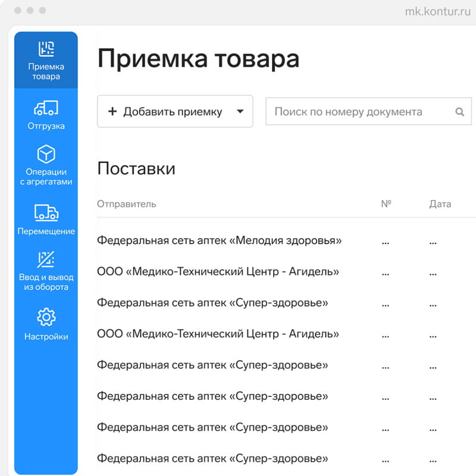The height and width of the screenshot is (476, 476).
Task: Click the Дата column header
Action: [440, 204]
